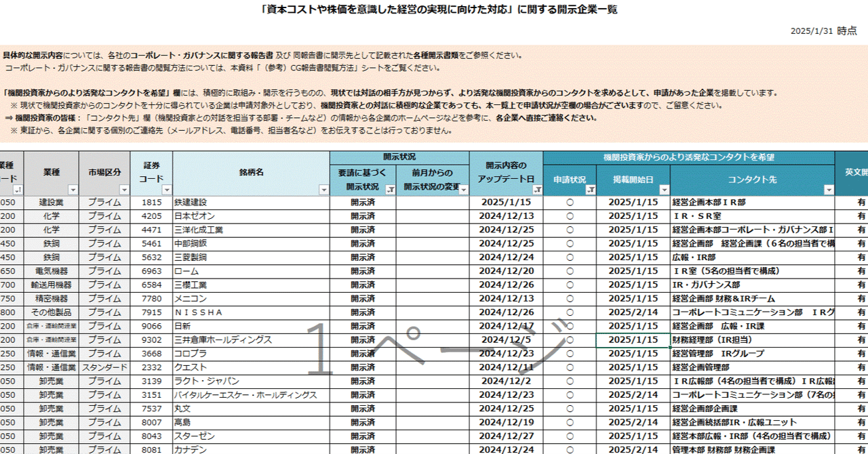Select the 電気機器 industry cell
868x454 pixels.
tap(52, 271)
